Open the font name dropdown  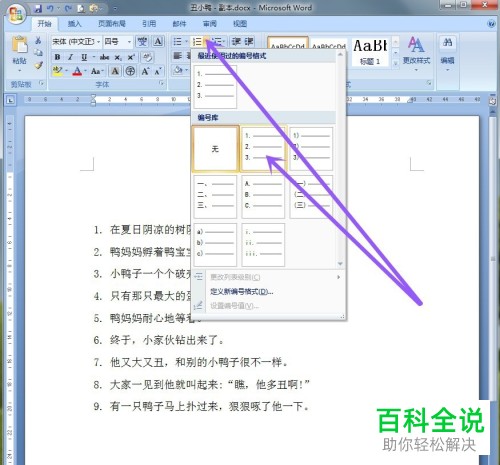[98, 42]
